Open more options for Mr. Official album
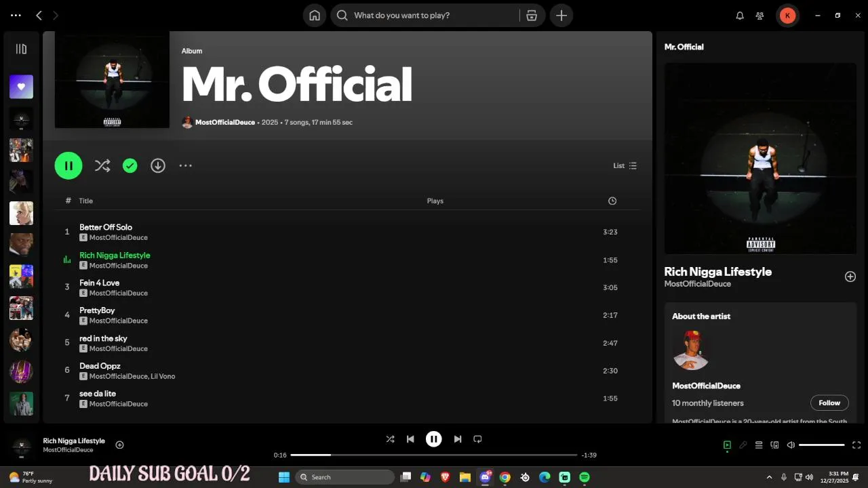 point(186,165)
